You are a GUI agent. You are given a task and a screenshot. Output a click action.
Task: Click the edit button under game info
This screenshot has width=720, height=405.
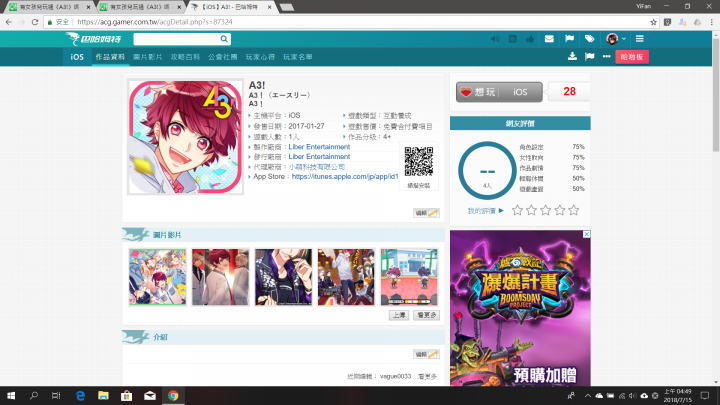coord(426,213)
